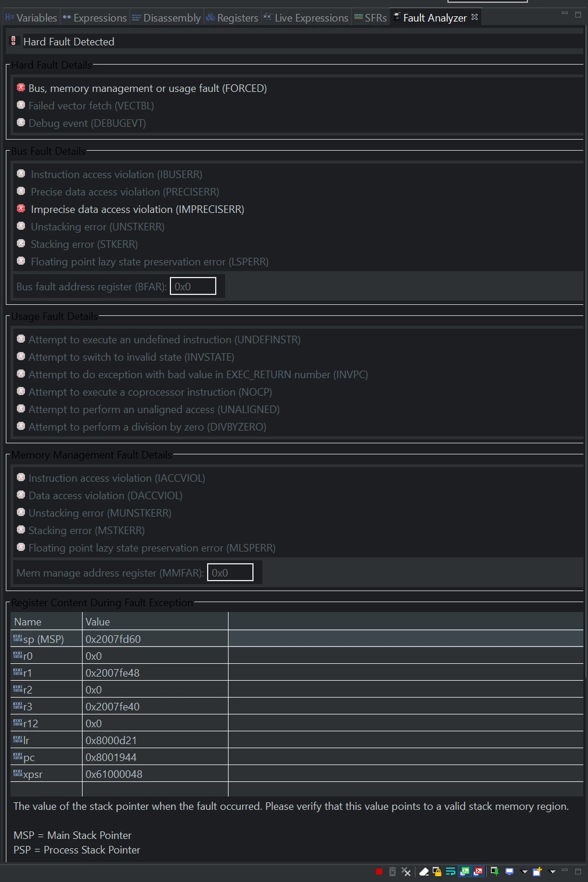This screenshot has height=882, width=588.
Task: Click the Mem manage address register field
Action: (x=230, y=572)
